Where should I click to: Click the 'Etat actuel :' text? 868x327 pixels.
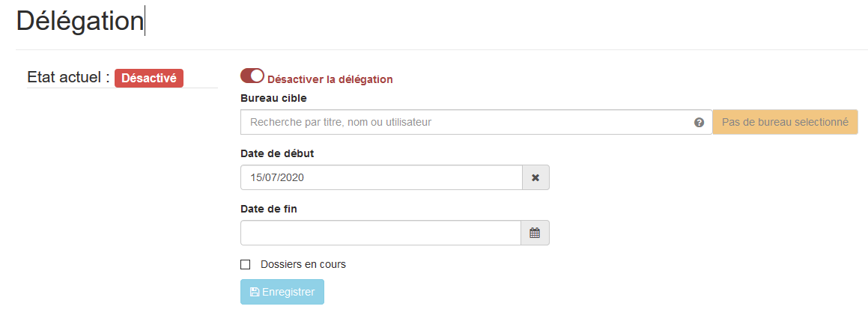[x=68, y=77]
